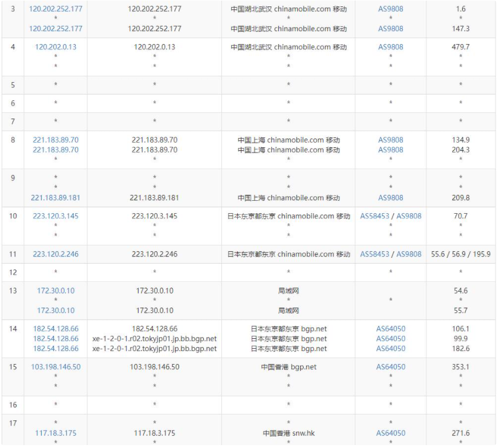
Task: Click AS9808 link beside AS58453 in hop 10
Action: pos(409,216)
